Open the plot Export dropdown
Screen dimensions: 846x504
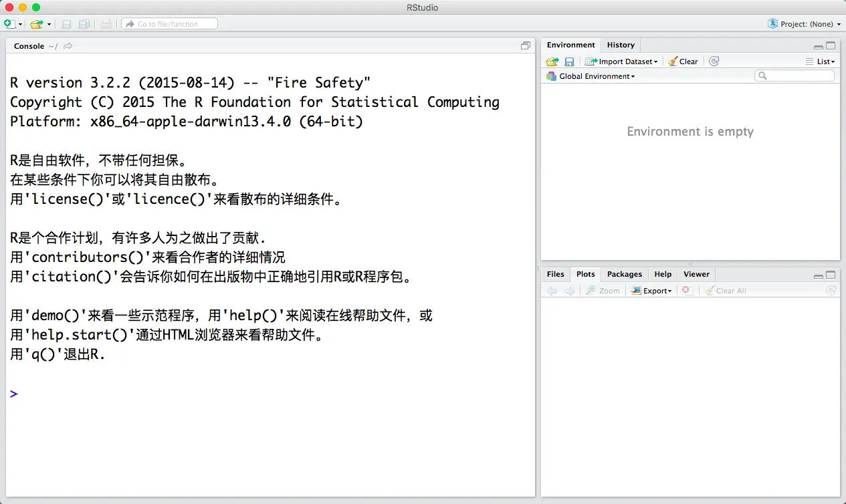pyautogui.click(x=651, y=291)
